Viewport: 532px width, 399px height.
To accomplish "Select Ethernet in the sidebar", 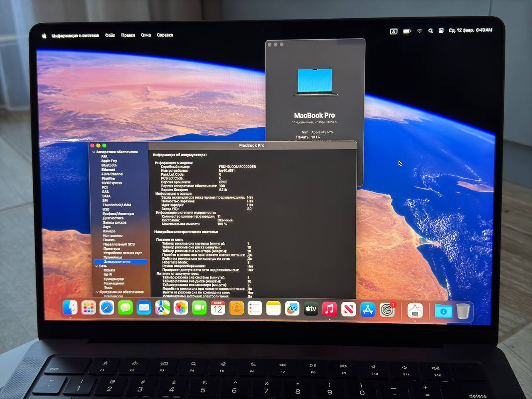I will 108,170.
